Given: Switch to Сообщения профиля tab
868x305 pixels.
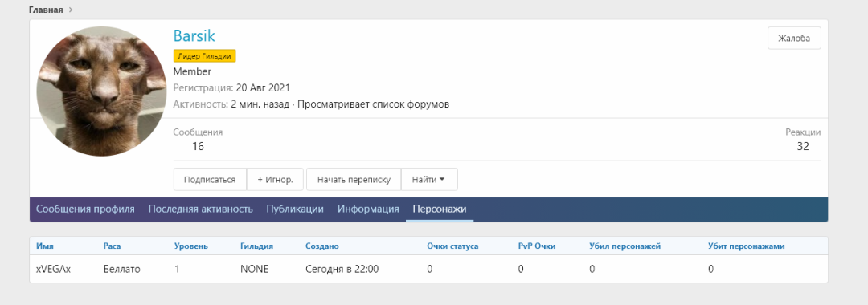Looking at the screenshot, I should [x=85, y=209].
